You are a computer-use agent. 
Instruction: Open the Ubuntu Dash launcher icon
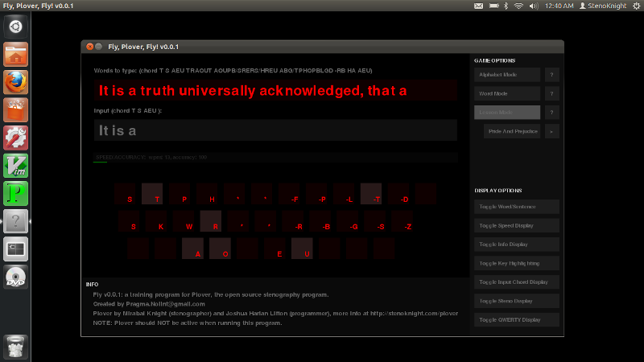pyautogui.click(x=15, y=27)
